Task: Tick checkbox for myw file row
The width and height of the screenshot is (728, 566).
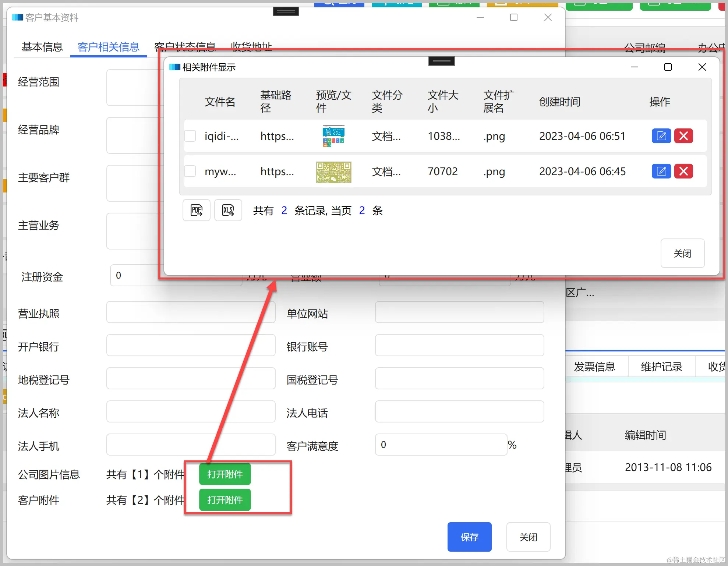Action: click(190, 171)
